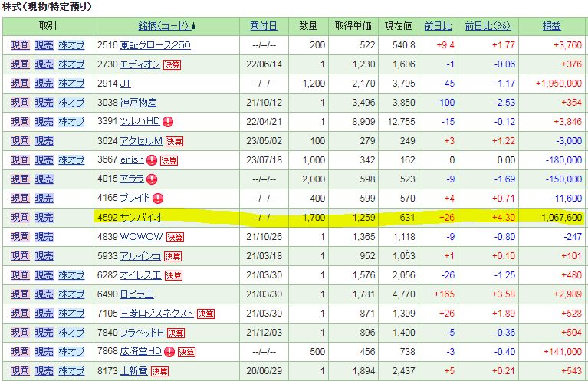This screenshot has height=381, width=588.
Task: Open アクセルM stock link
Action: point(141,141)
